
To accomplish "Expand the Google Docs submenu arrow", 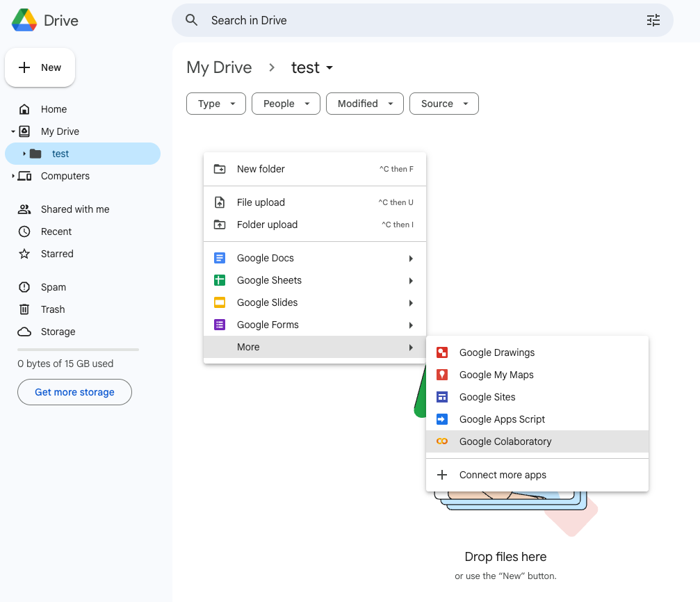I will click(411, 259).
